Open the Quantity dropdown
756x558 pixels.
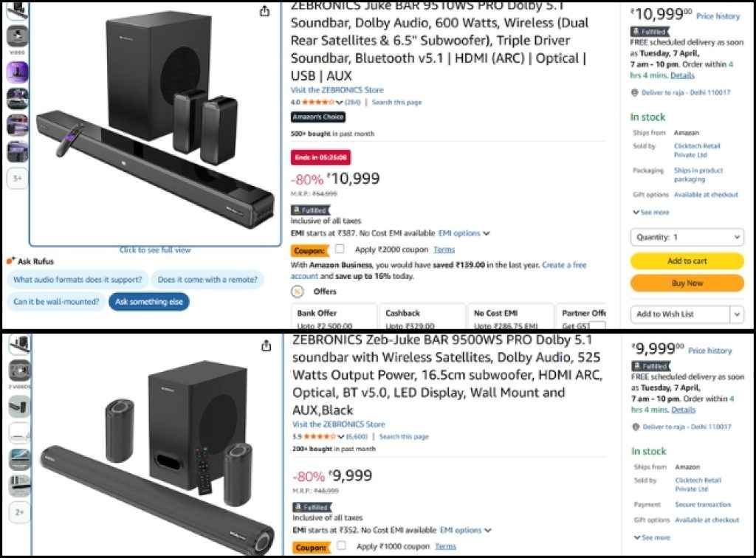[x=687, y=237]
